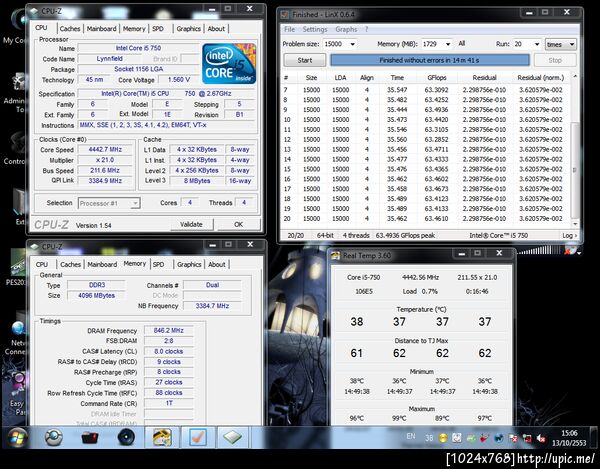This screenshot has width=600, height=469.
Task: Click the tray temperature 38 indicator
Action: (x=429, y=438)
